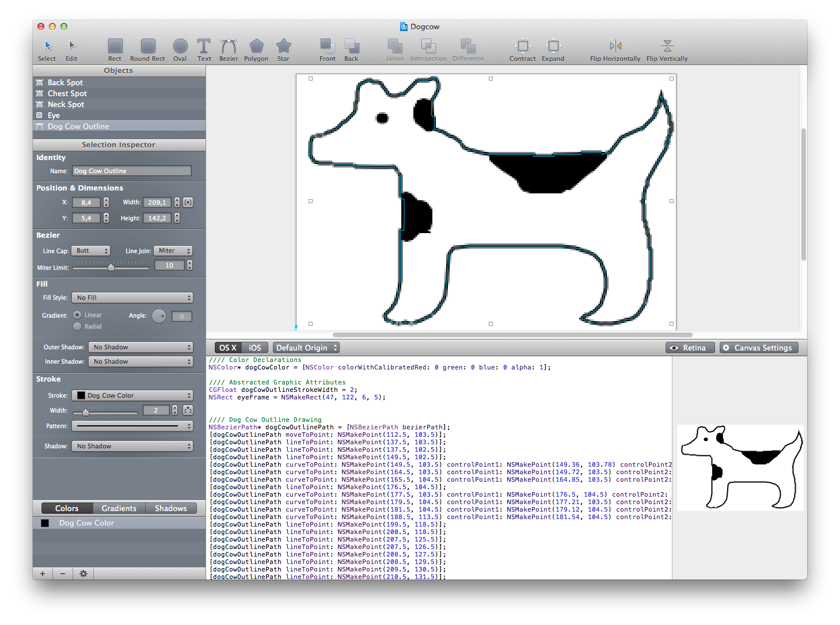Flip Horizontally toolbar icon
840x625 pixels.
coord(615,45)
